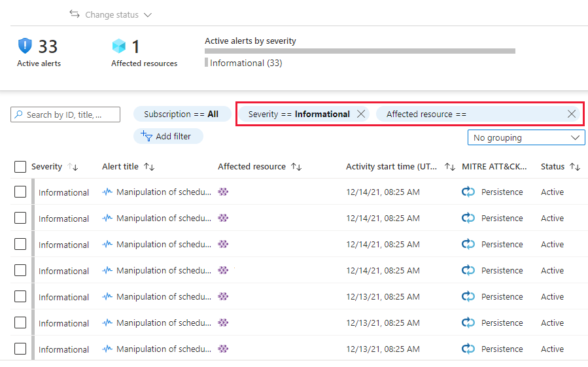Click the cube Affected resources icon

click(x=119, y=46)
